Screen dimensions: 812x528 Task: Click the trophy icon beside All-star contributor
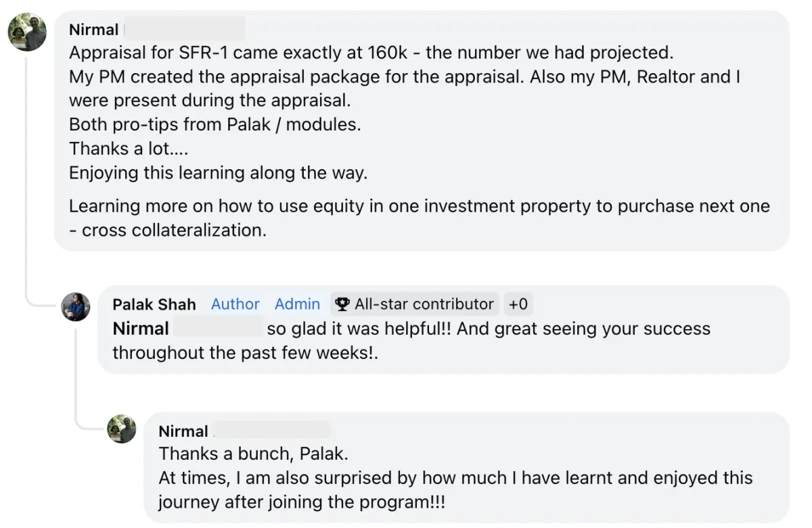[342, 304]
